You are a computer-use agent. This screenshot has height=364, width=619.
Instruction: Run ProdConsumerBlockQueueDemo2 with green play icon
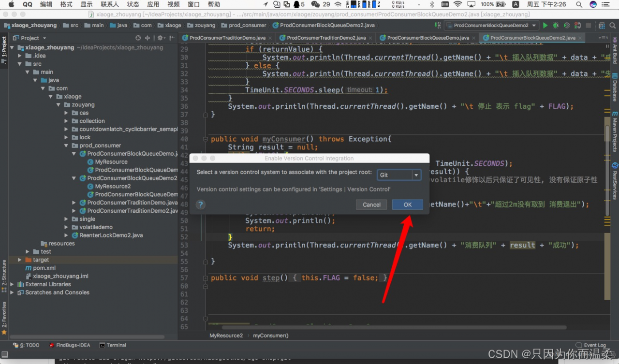coord(545,25)
